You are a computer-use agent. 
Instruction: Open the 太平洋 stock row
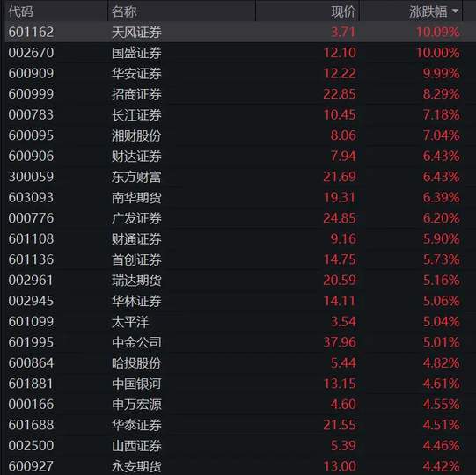(238, 322)
